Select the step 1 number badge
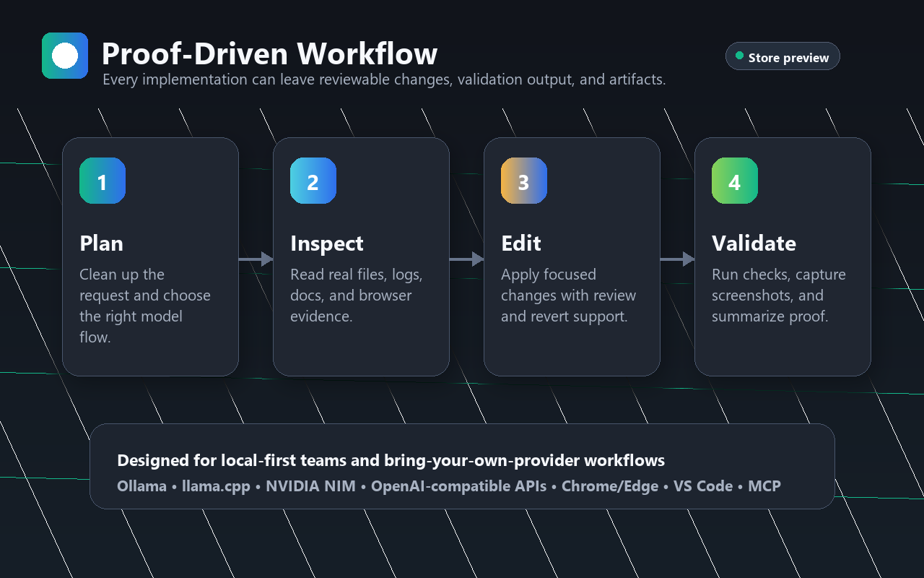The width and height of the screenshot is (924, 578). pos(103,181)
